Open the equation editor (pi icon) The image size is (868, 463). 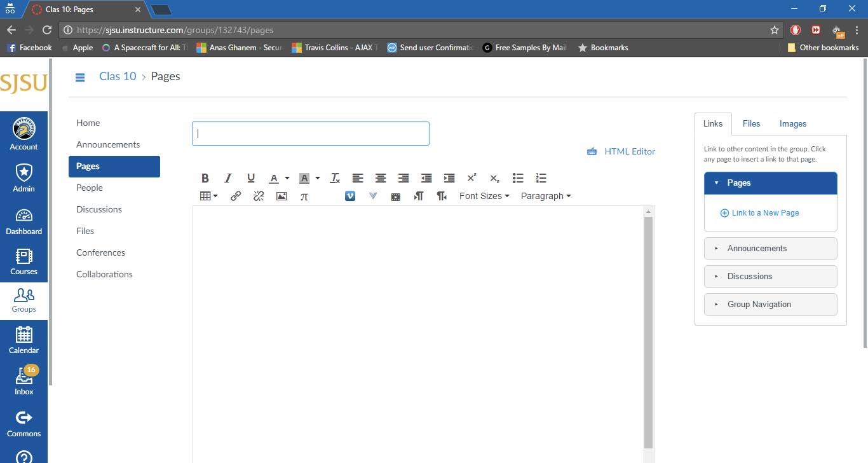click(x=304, y=196)
